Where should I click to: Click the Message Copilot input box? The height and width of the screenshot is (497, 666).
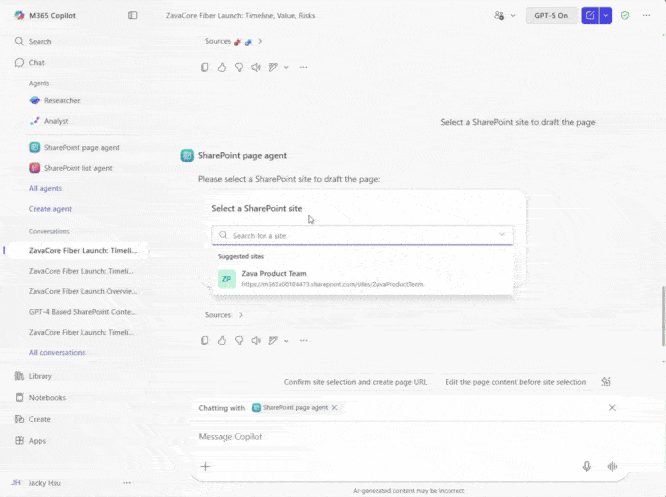point(408,437)
